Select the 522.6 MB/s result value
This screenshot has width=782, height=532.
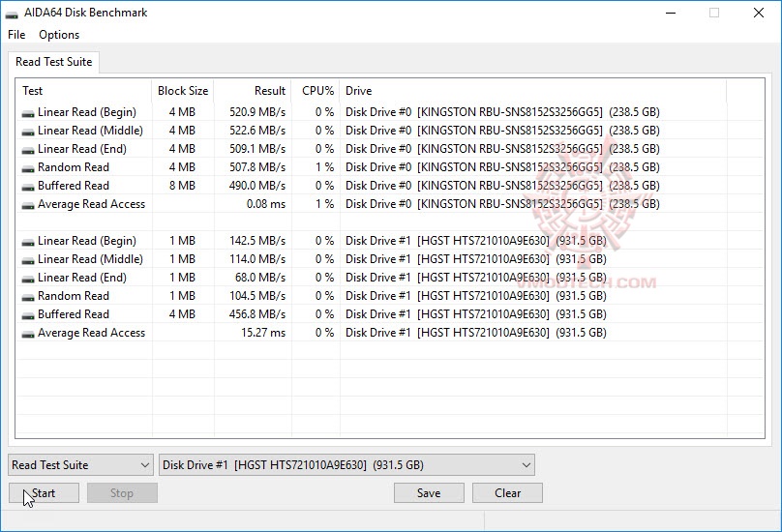tap(257, 131)
